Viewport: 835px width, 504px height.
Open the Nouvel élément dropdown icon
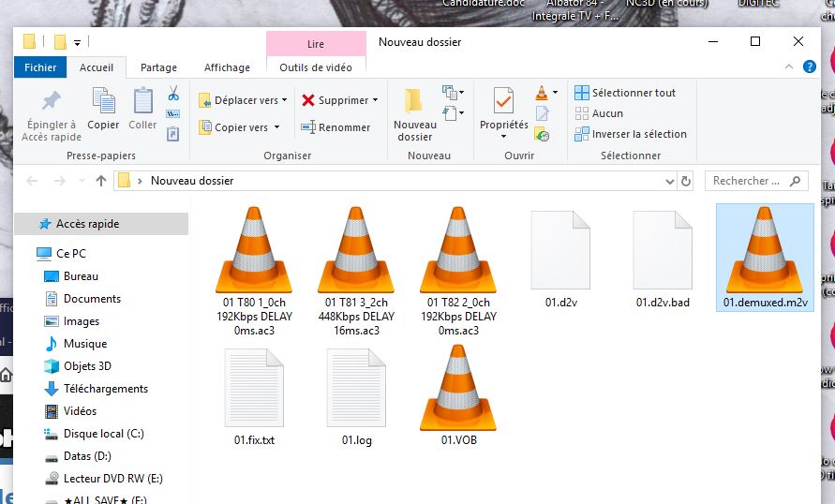(453, 93)
